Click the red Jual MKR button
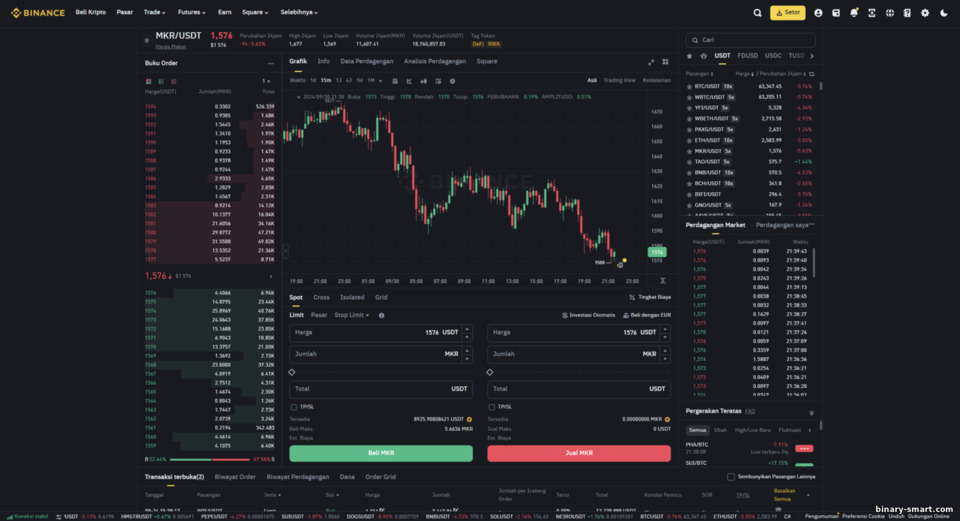This screenshot has height=521, width=960. (x=579, y=453)
